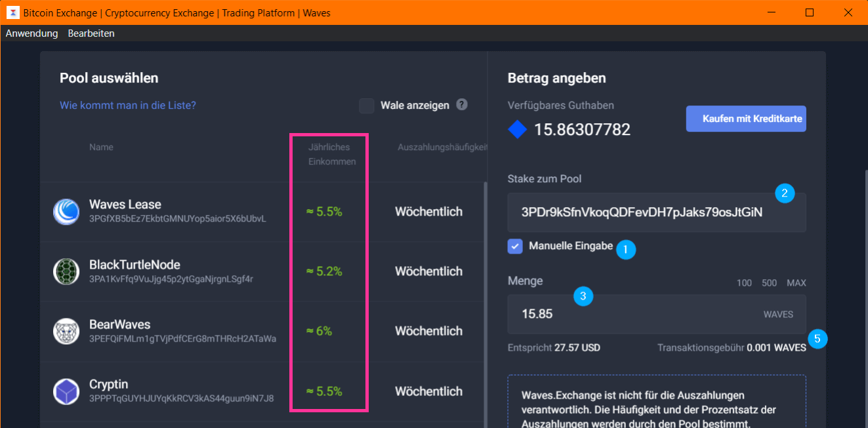This screenshot has width=868, height=428.
Task: Click the Cryptin cube logo
Action: tap(66, 391)
